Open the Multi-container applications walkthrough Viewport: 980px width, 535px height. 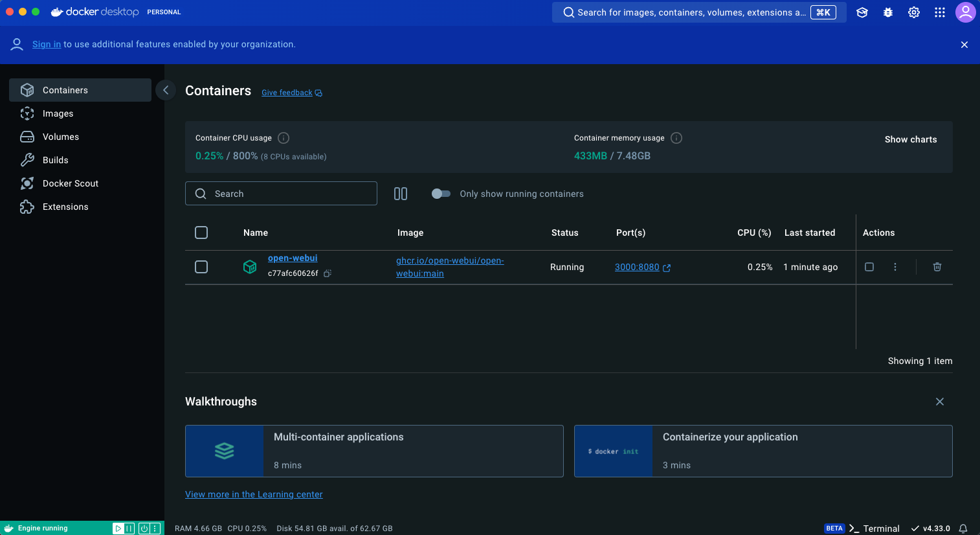pos(374,451)
